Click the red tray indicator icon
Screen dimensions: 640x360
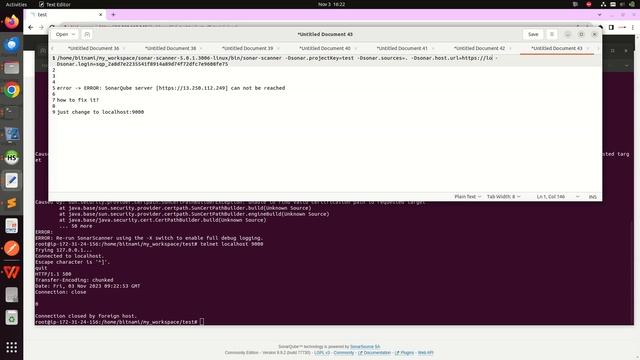pyautogui.click(x=589, y=4)
